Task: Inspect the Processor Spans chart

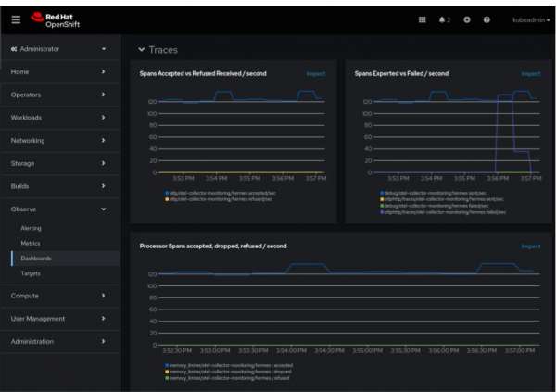Action: pos(530,247)
